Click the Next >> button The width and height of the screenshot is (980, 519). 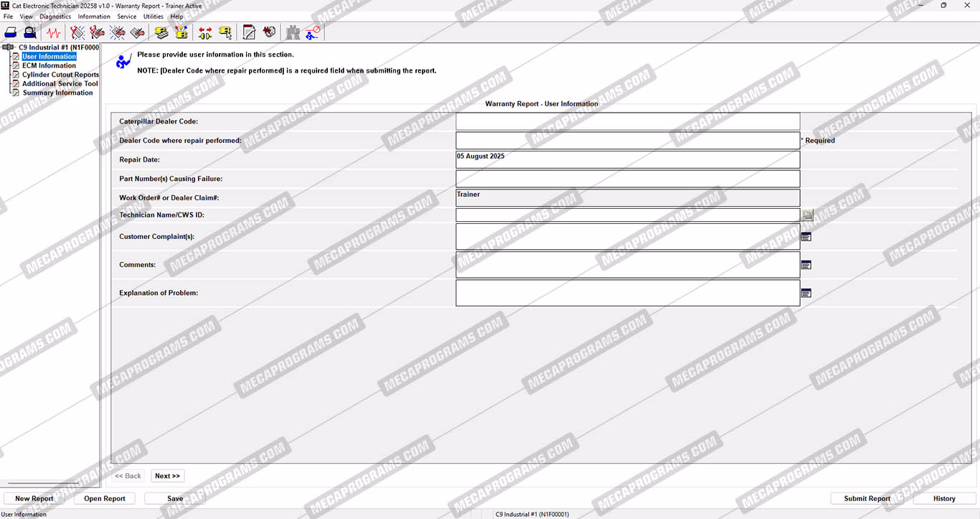[x=168, y=476]
